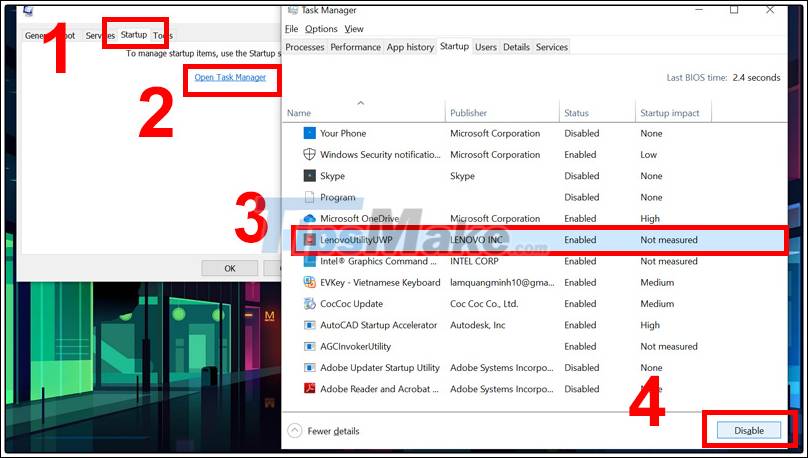Click the EVKey Vietnamese Keyboard icon
The image size is (808, 458).
tap(309, 282)
